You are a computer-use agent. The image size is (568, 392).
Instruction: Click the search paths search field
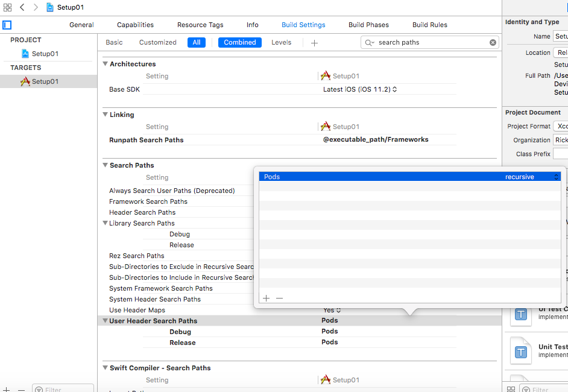click(430, 42)
